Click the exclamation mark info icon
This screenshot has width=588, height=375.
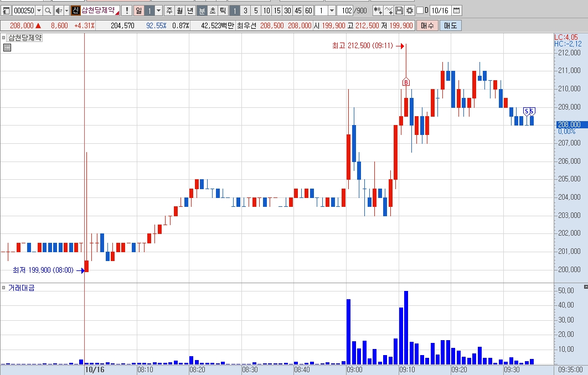tap(127, 11)
